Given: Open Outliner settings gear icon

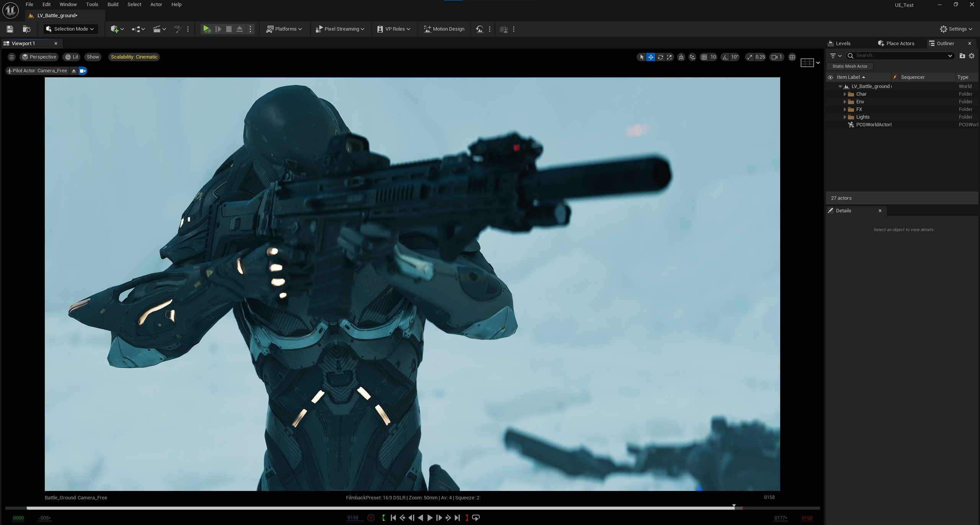Looking at the screenshot, I should (x=972, y=56).
